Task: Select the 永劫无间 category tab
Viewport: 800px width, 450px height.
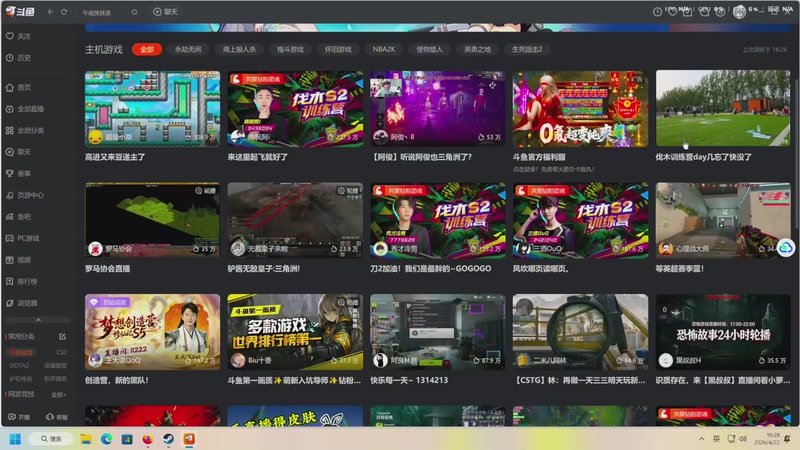Action: 188,49
